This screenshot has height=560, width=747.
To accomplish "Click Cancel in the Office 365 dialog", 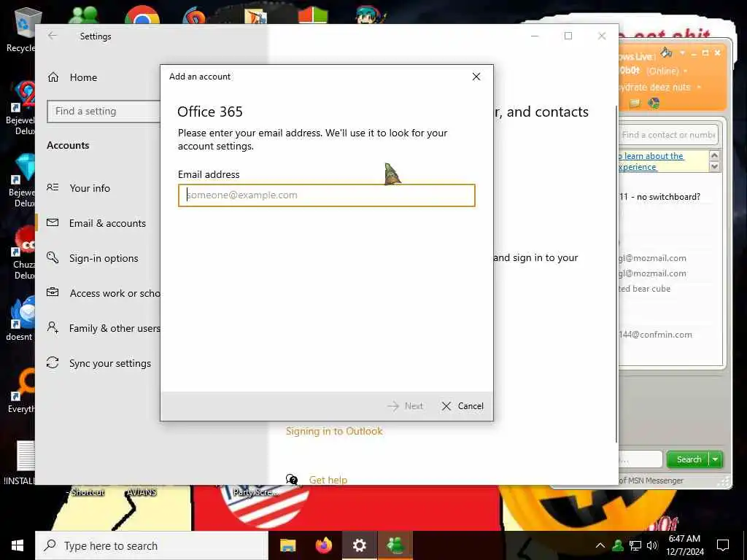I will tap(462, 405).
